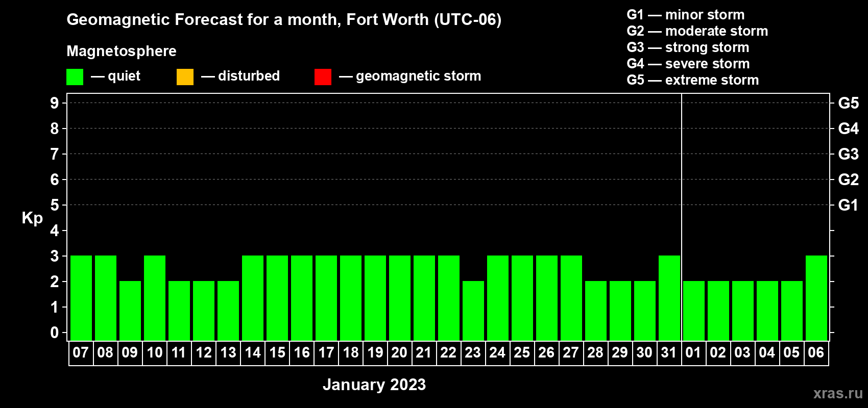Click the Kp axis value 9

click(x=55, y=103)
